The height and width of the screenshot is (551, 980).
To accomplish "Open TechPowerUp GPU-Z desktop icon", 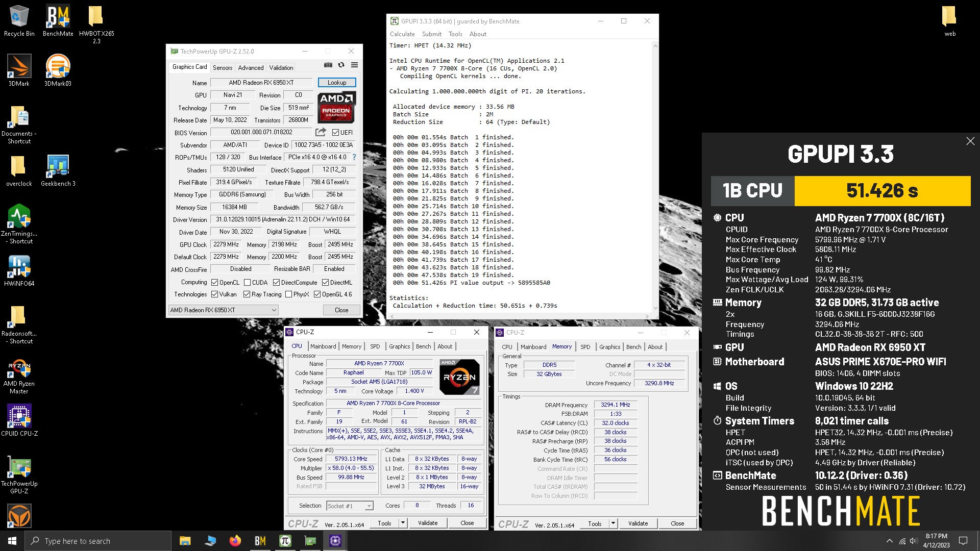I will [19, 474].
